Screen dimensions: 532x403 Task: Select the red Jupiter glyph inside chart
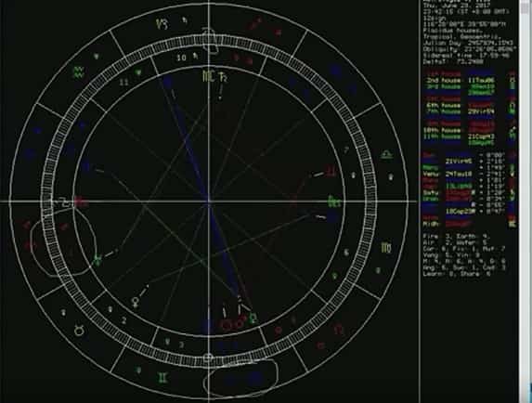(x=331, y=171)
